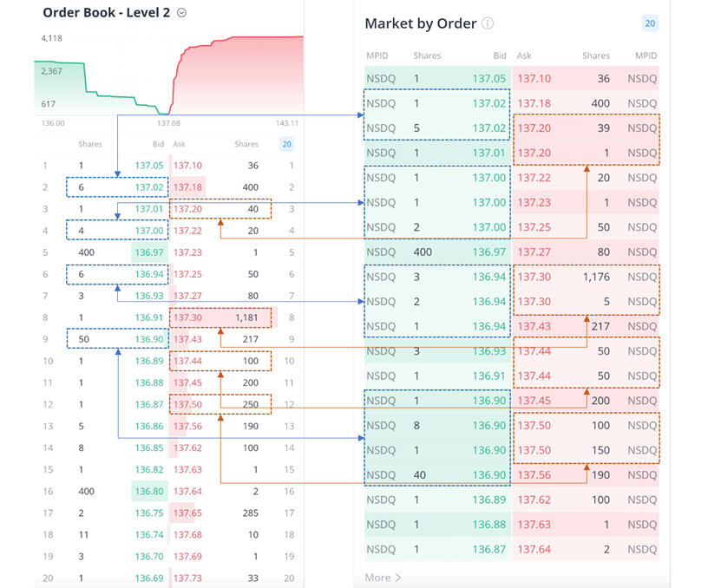
Task: Click the left MPID column header in Market by Order
Action: pyautogui.click(x=379, y=56)
